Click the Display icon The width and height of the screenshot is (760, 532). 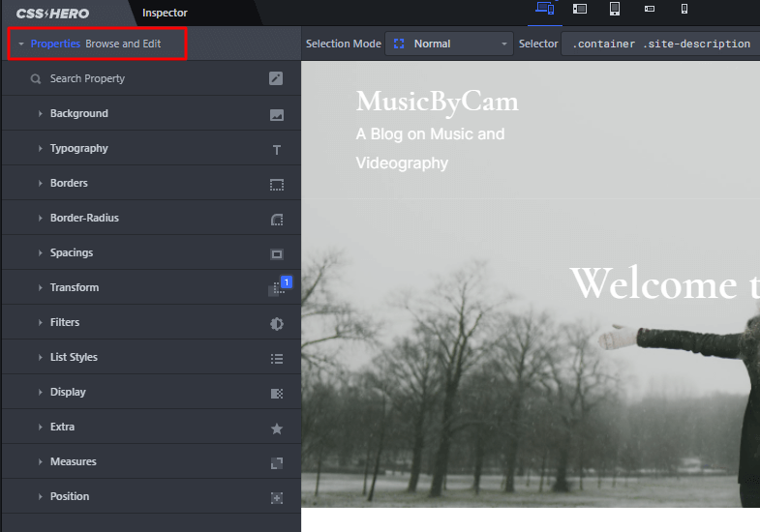pos(277,394)
